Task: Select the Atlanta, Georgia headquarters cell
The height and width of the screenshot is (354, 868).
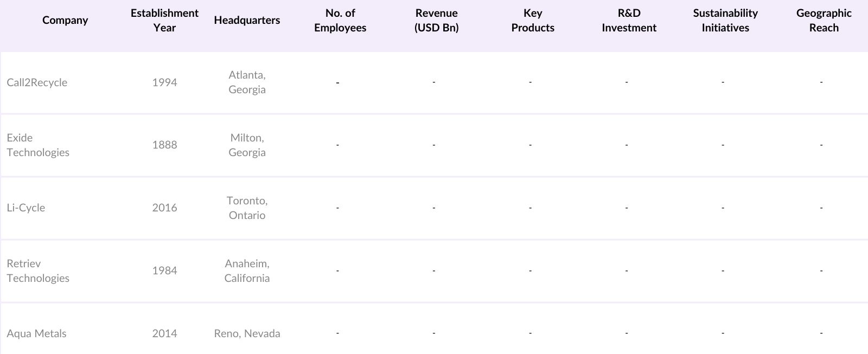Action: tap(247, 82)
